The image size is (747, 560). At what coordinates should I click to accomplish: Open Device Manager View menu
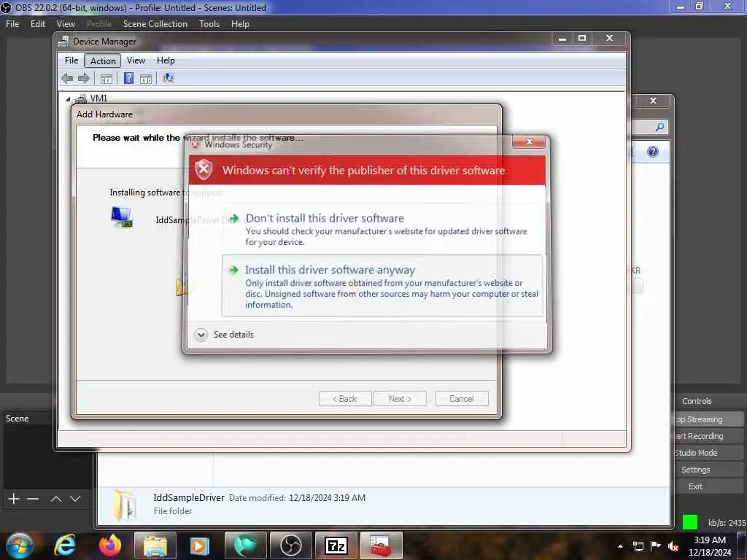tap(136, 61)
